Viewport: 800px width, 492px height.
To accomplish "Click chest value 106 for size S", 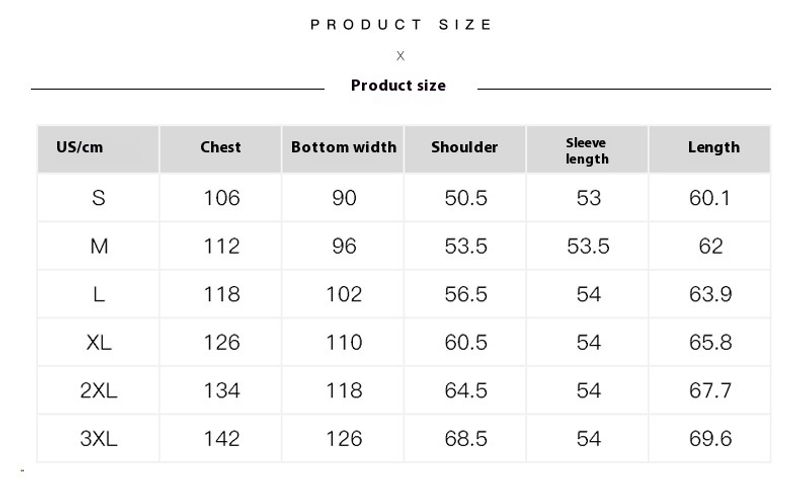I will (x=221, y=198).
